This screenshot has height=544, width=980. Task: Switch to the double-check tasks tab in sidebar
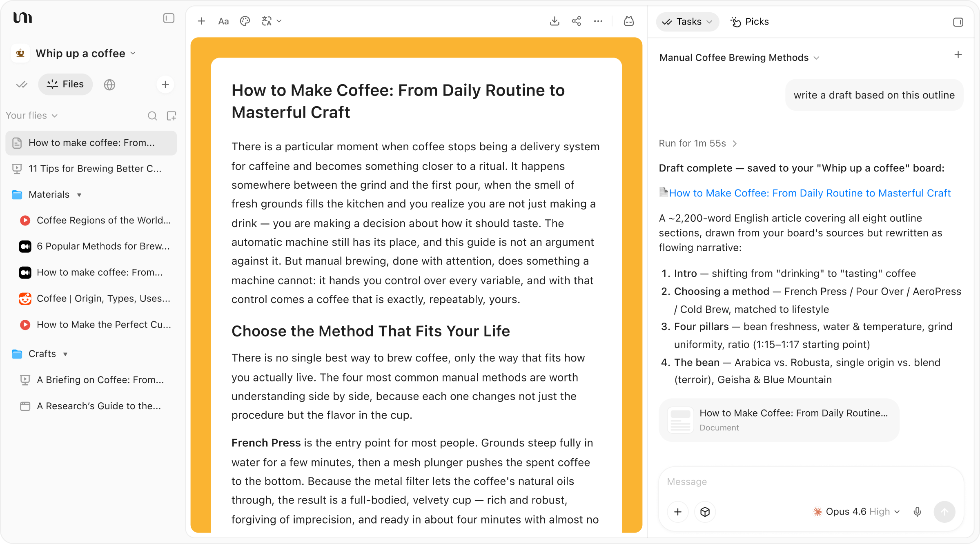tap(22, 85)
